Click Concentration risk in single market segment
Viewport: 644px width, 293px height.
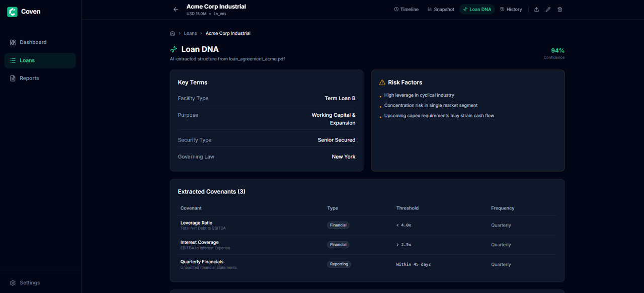(431, 105)
